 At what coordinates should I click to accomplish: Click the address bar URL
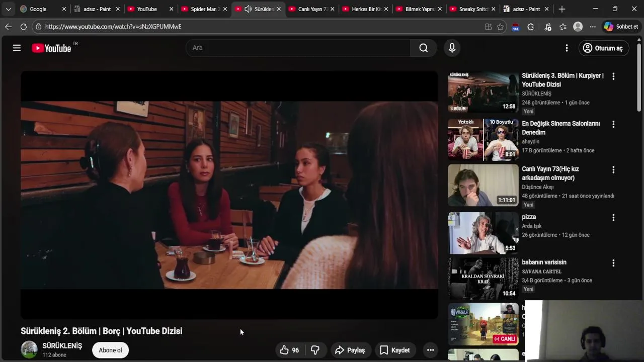tap(113, 27)
